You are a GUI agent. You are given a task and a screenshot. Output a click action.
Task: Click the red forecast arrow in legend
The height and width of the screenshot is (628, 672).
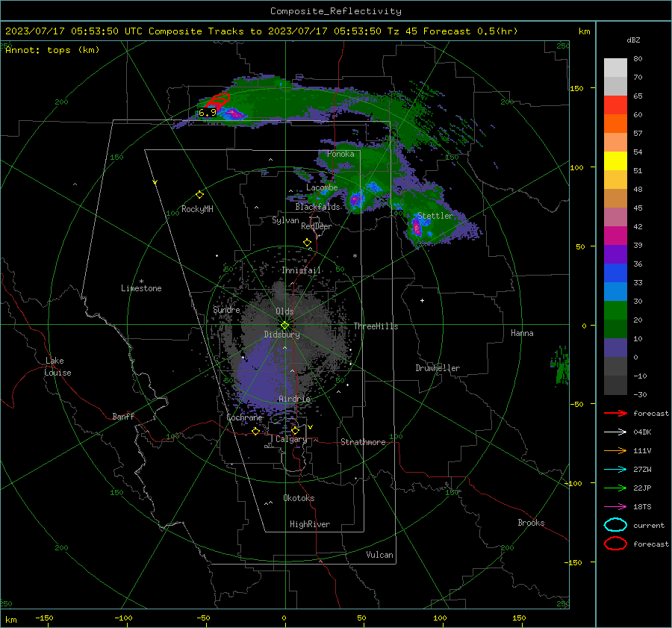[x=615, y=413]
